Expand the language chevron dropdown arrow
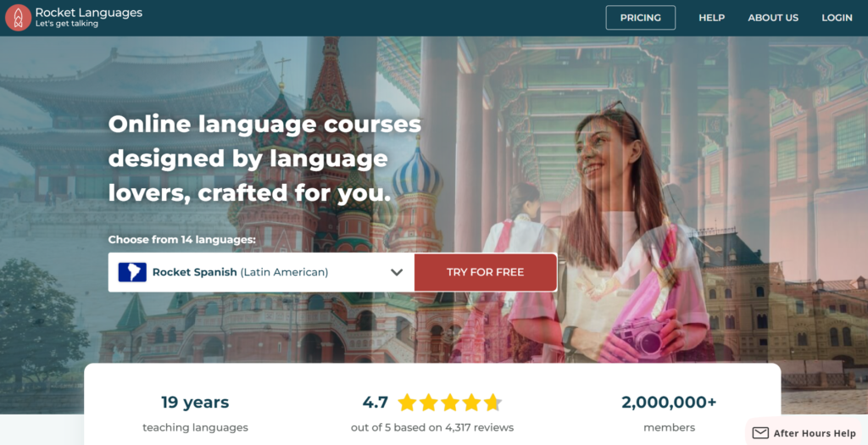 [397, 272]
